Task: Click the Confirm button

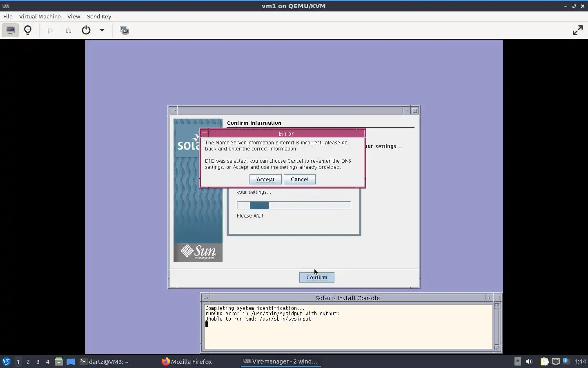Action: [x=317, y=277]
